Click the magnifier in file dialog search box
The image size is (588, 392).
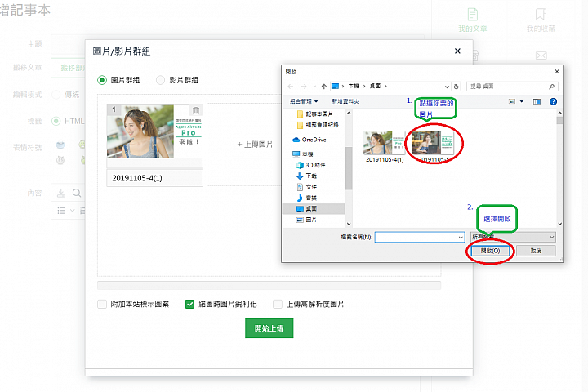pos(551,87)
